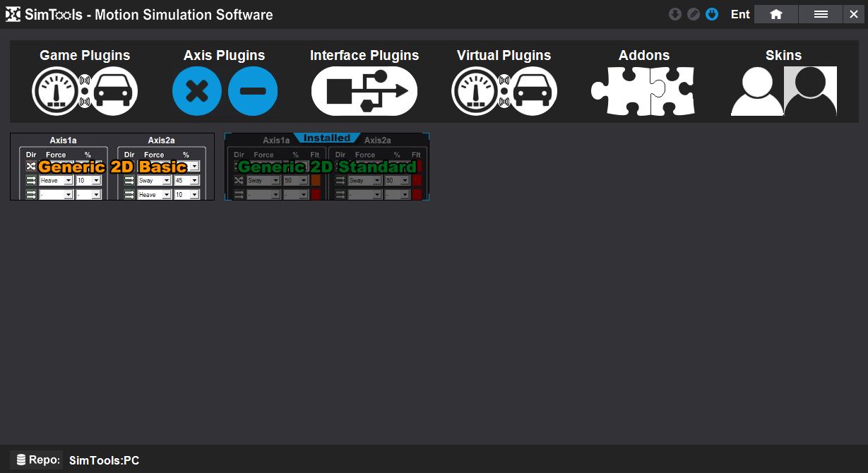Click the Repo database button
Image resolution: width=868 pixels, height=473 pixels.
(x=37, y=460)
